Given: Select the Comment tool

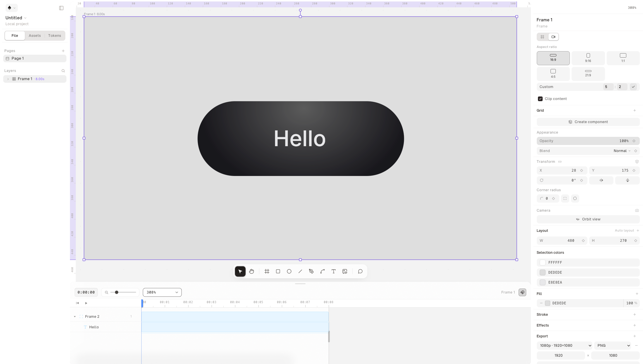Looking at the screenshot, I should point(360,271).
